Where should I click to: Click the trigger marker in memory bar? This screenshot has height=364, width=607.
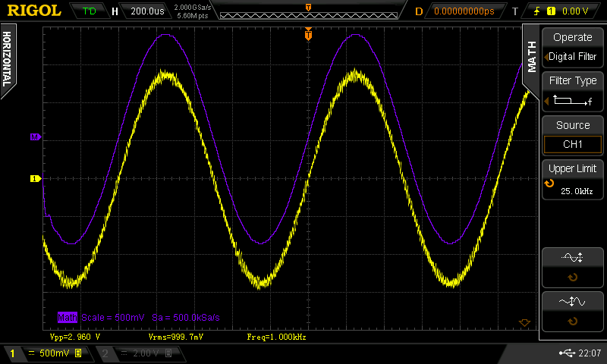pos(309,8)
